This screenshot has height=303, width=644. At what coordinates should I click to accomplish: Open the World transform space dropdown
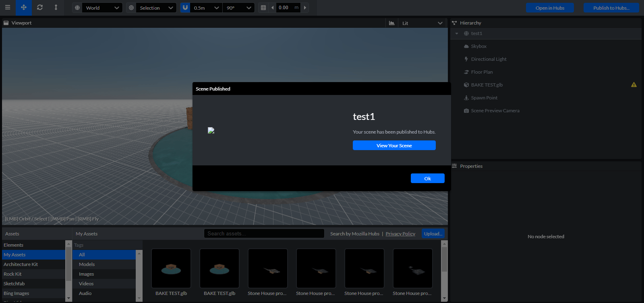point(102,8)
